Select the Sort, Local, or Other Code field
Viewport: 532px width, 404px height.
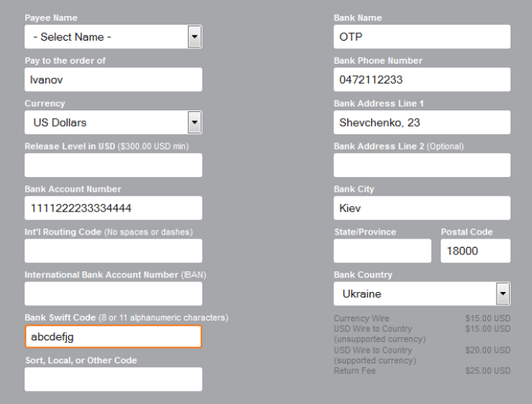tap(113, 379)
